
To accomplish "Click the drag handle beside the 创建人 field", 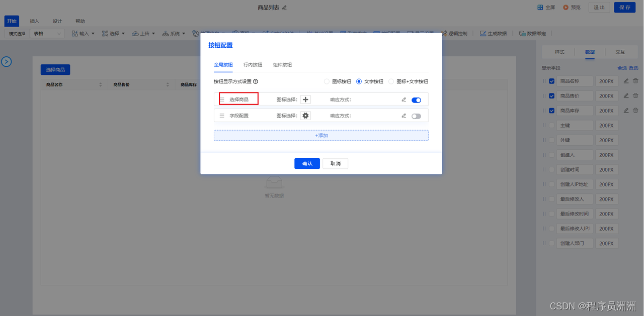I will click(544, 155).
